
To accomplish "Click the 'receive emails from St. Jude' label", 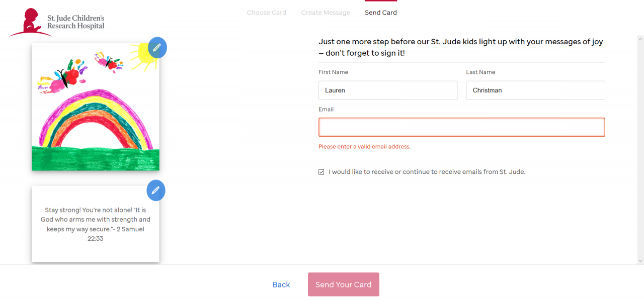I will coord(427,172).
